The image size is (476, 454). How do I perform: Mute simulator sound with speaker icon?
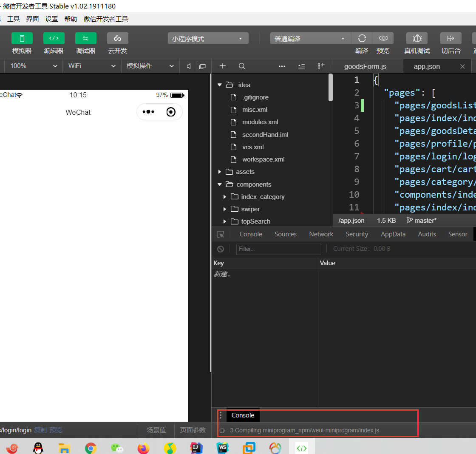189,66
